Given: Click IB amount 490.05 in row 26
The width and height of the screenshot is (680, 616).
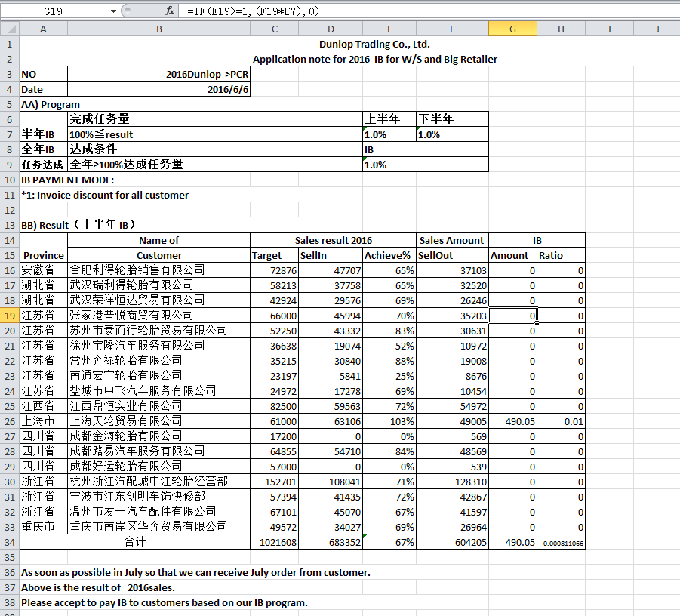Looking at the screenshot, I should pos(512,422).
